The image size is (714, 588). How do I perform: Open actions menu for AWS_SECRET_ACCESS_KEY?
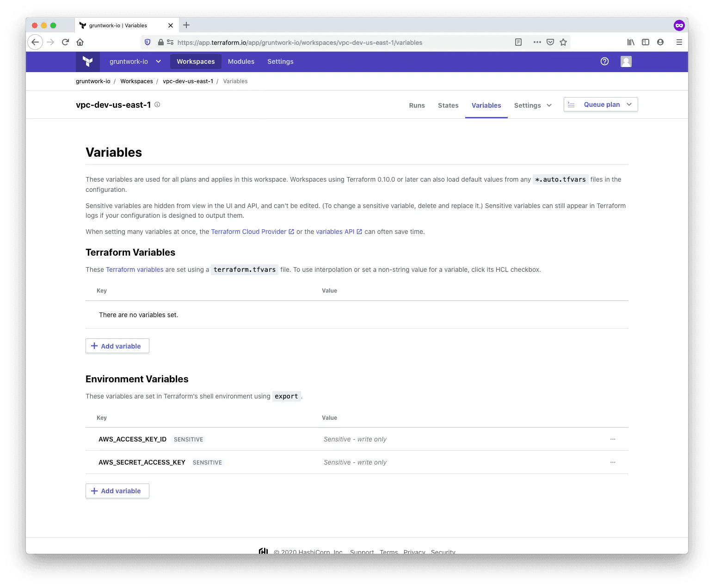(x=613, y=462)
